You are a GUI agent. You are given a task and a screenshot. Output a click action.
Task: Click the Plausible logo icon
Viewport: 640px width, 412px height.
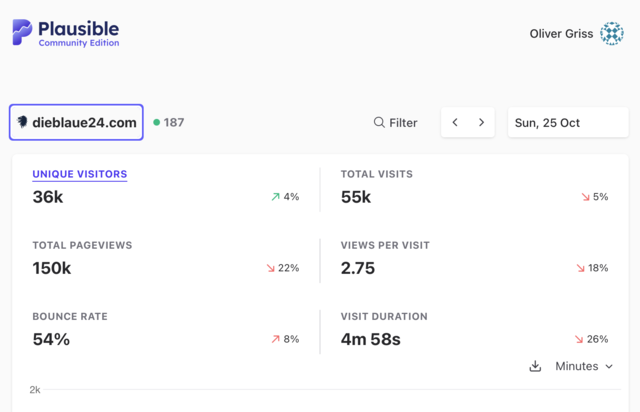[x=22, y=32]
